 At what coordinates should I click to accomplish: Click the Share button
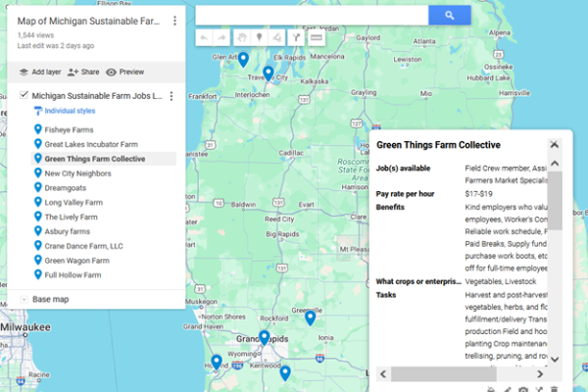point(84,72)
